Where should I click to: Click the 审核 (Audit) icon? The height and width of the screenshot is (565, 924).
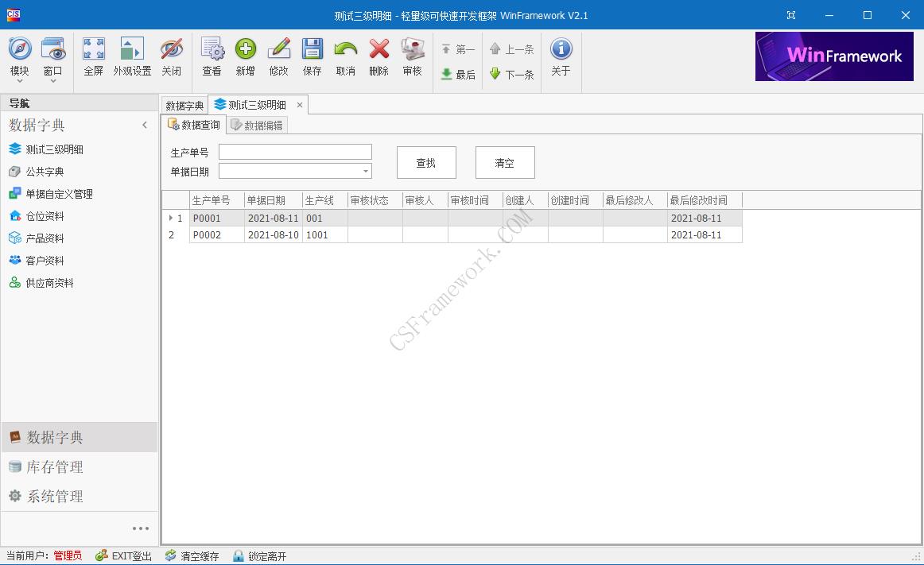point(411,56)
